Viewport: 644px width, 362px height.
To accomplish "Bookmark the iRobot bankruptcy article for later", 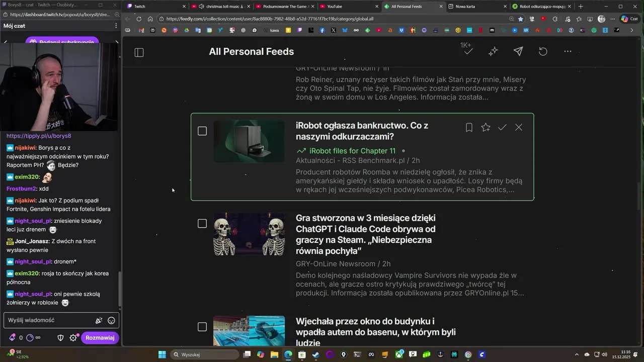I will [469, 128].
